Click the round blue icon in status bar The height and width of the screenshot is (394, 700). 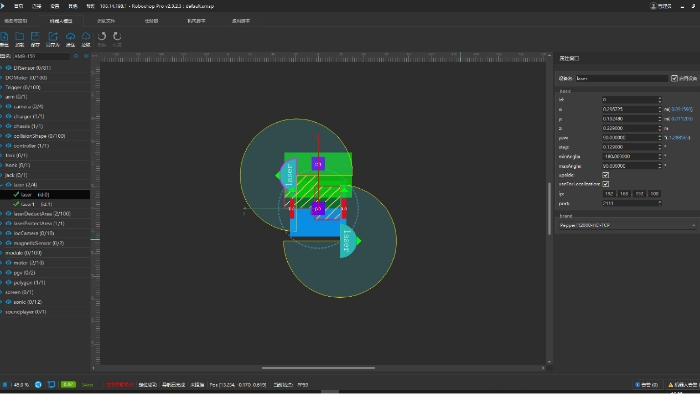pos(38,384)
